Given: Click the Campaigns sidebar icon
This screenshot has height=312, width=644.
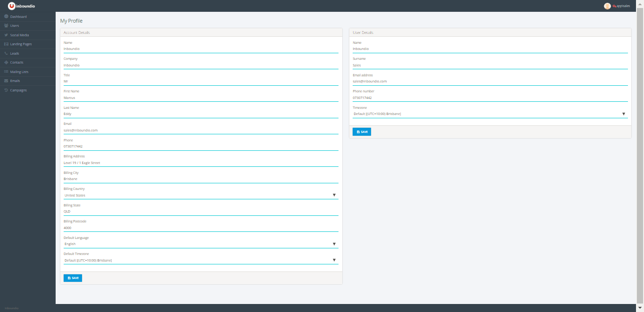Looking at the screenshot, I should (6, 90).
